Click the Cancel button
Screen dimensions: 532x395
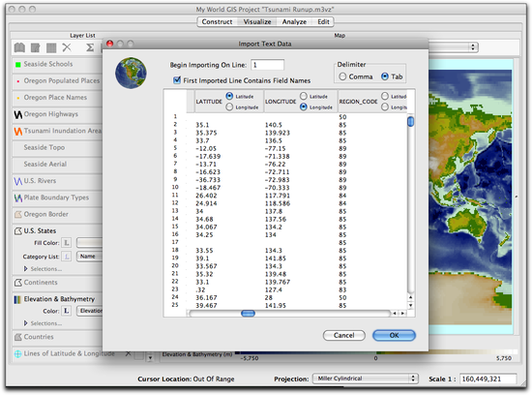coord(343,335)
